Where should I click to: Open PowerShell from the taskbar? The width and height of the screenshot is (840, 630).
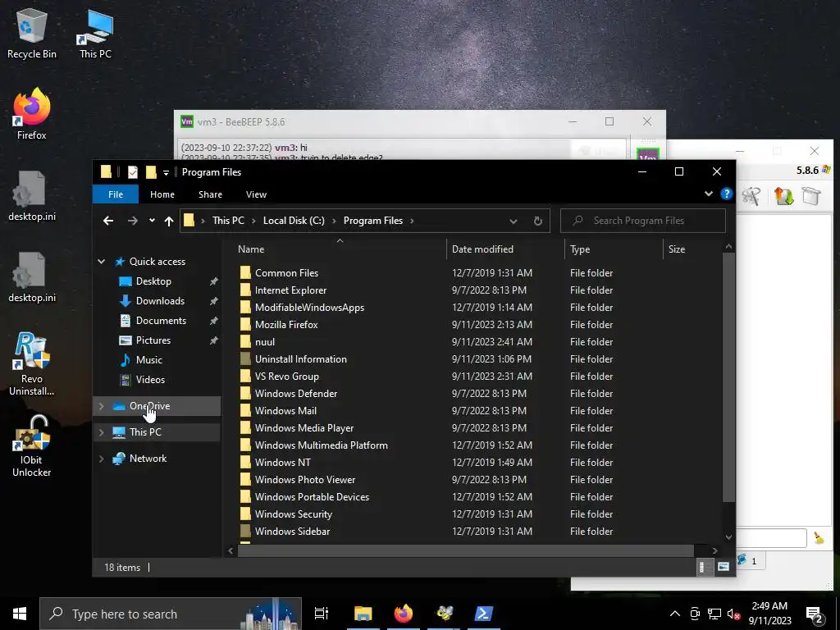pos(484,614)
